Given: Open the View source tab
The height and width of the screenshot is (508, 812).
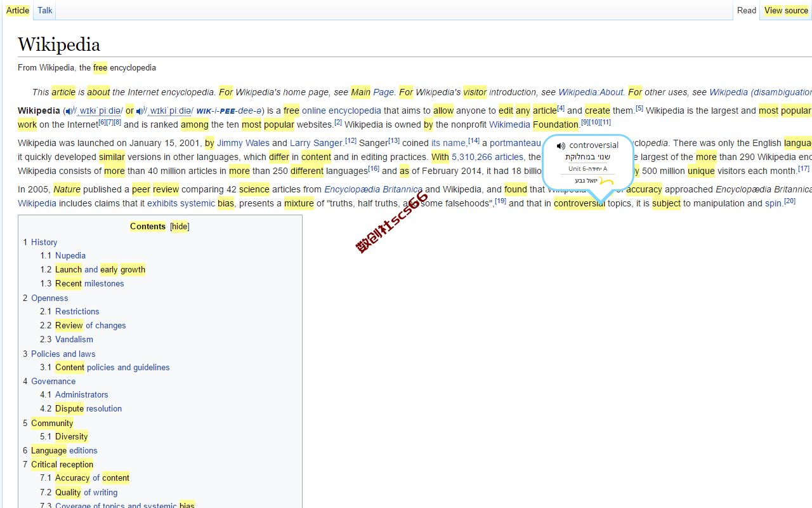Looking at the screenshot, I should point(786,10).
